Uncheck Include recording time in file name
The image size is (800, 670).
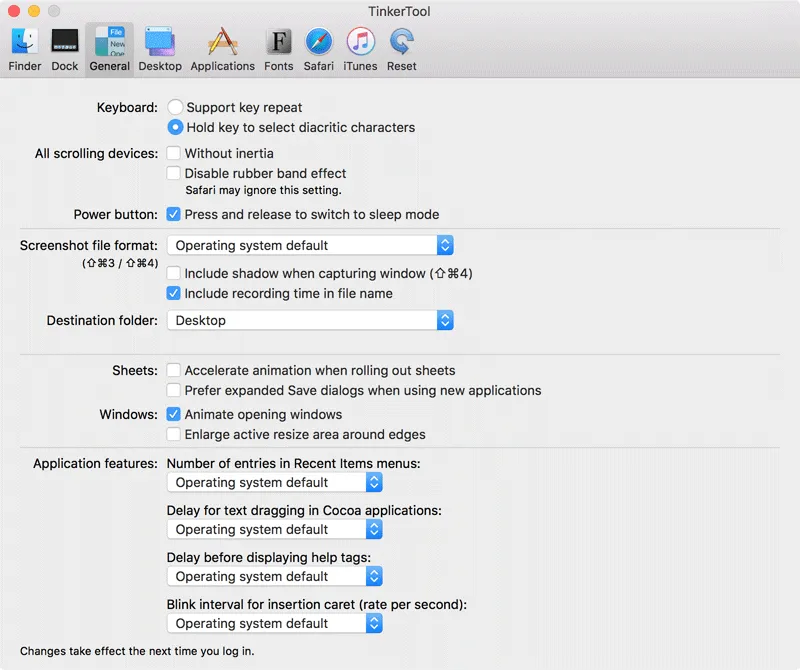coord(174,293)
